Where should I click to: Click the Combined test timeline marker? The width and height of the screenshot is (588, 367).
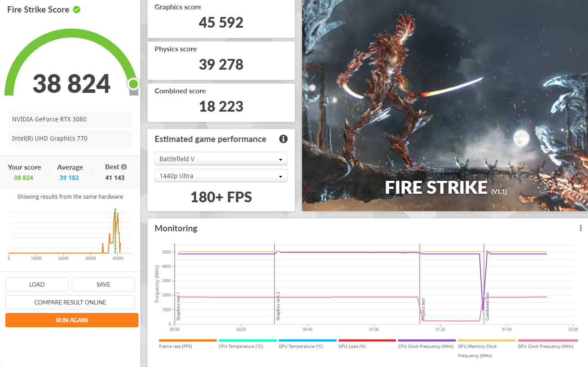[487, 306]
